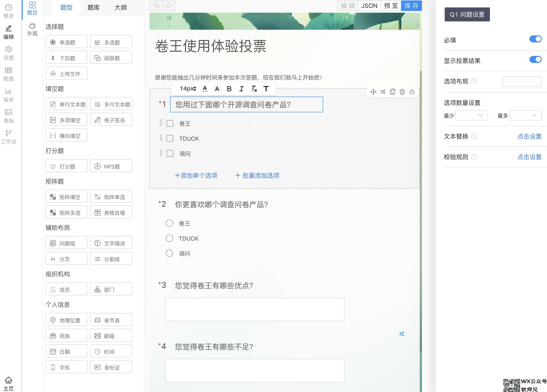Add a 单选题 question type
The image size is (547, 392).
click(x=66, y=42)
